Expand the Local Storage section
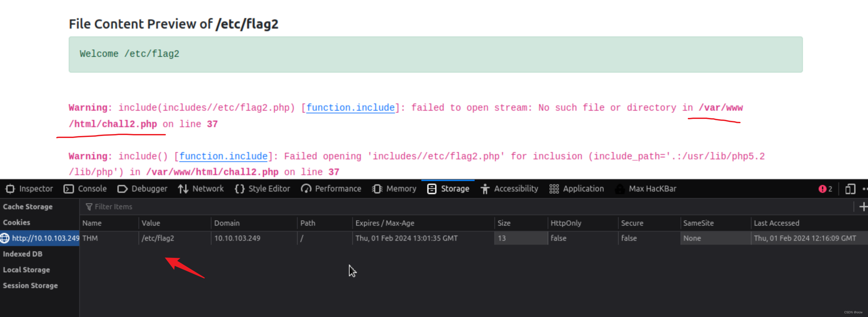 26,270
